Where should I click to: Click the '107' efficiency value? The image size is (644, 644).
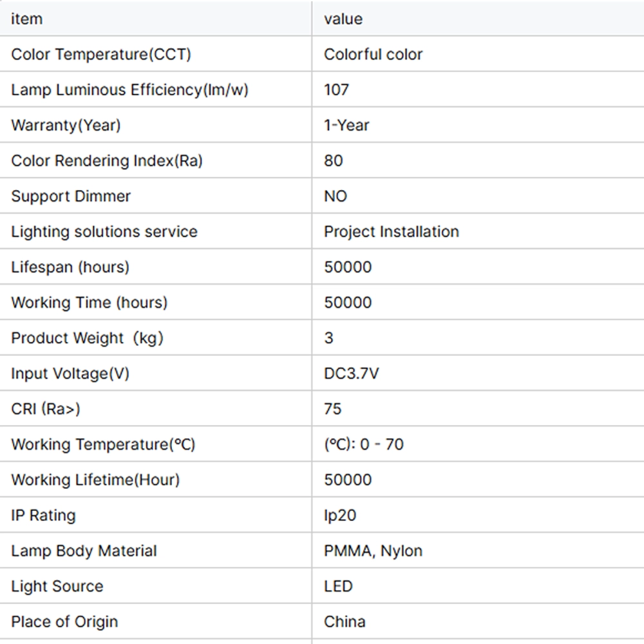pos(337,90)
